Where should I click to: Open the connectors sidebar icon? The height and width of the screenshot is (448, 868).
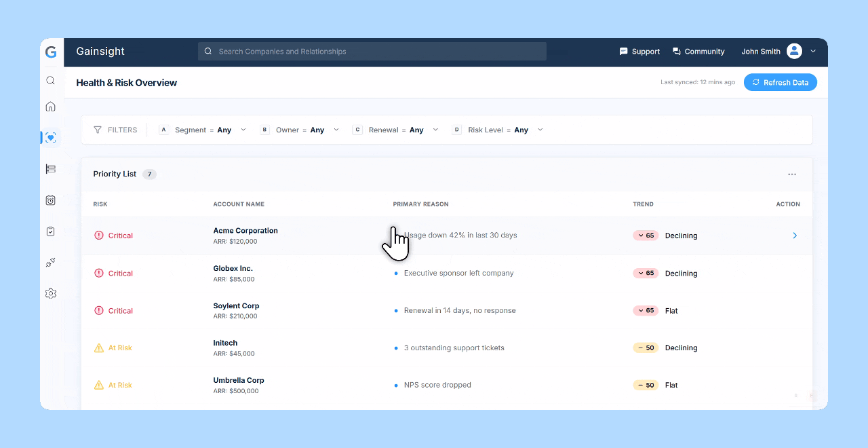[50, 262]
